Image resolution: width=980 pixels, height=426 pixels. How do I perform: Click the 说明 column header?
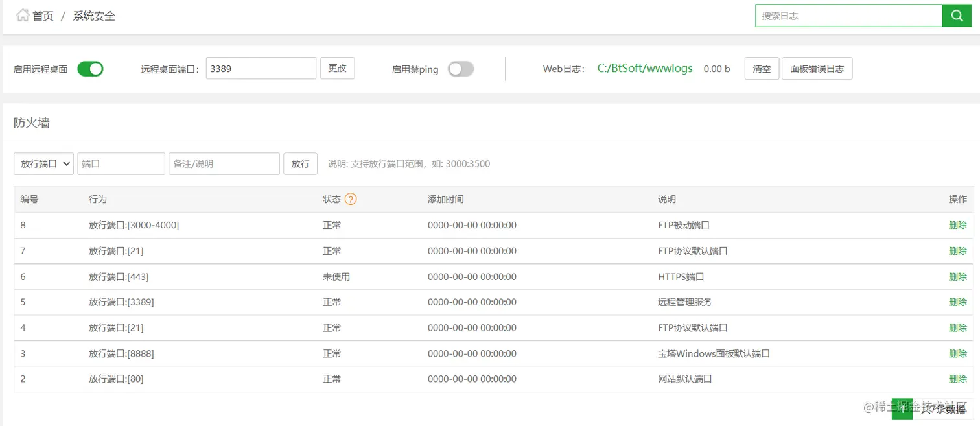pyautogui.click(x=667, y=200)
